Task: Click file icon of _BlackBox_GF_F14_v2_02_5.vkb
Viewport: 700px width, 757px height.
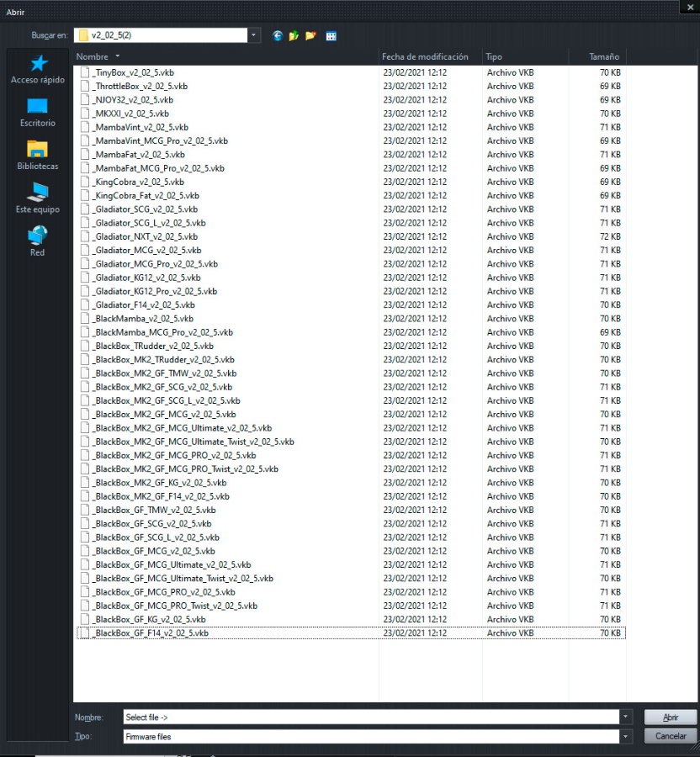Action: point(85,633)
